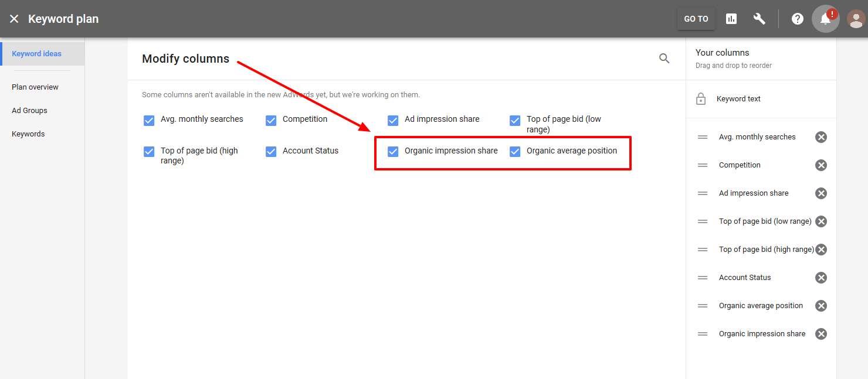Open the help question mark icon
This screenshot has width=868, height=379.
point(797,18)
